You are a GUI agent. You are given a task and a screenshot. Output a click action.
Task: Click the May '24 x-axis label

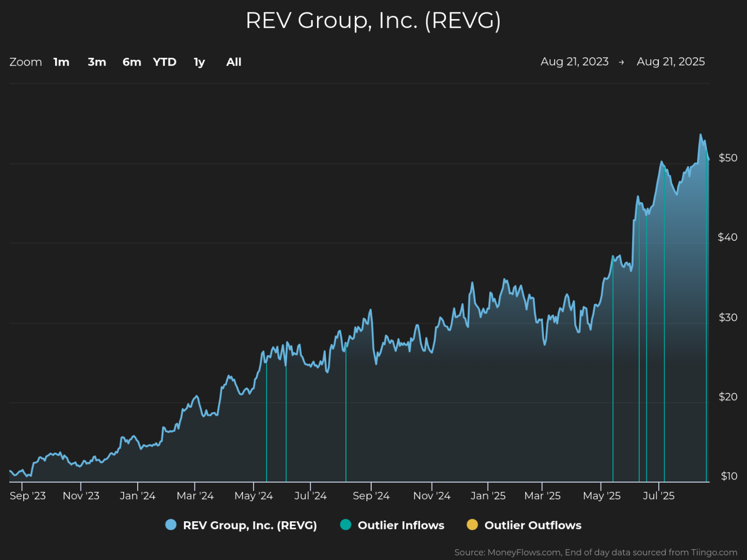pyautogui.click(x=254, y=496)
